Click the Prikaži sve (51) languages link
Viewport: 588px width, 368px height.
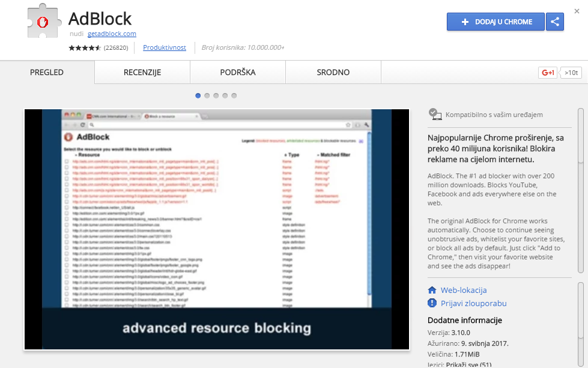tap(468, 364)
